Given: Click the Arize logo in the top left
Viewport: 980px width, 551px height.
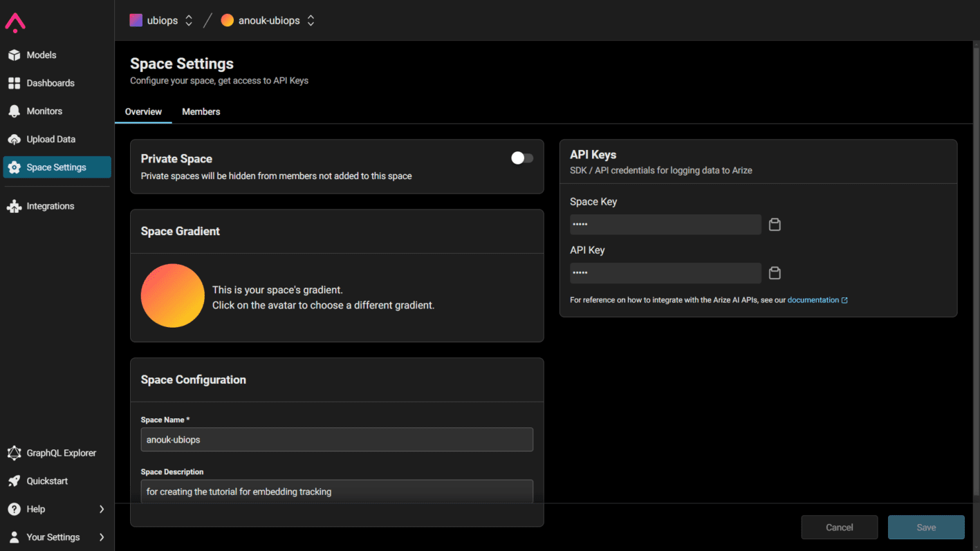Looking at the screenshot, I should pos(15,22).
